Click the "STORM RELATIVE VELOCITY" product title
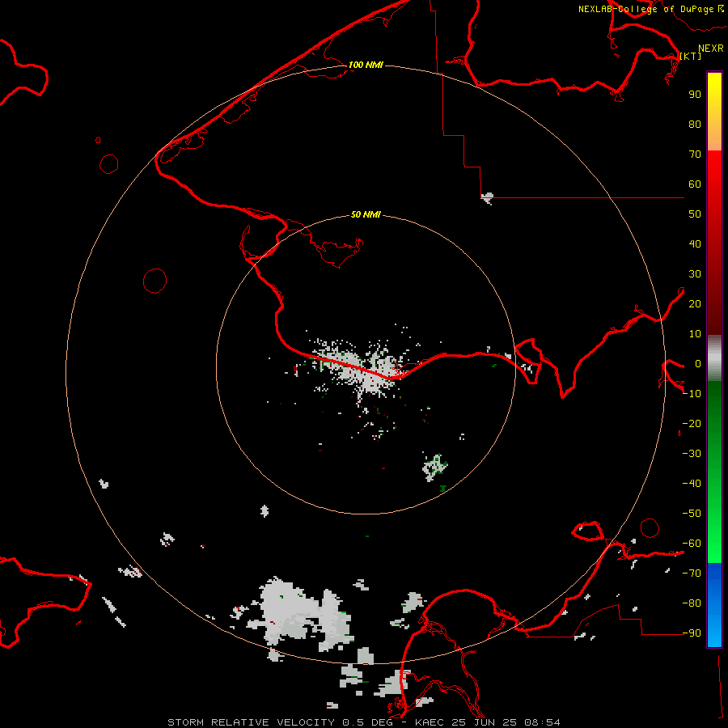The image size is (728, 728). point(251,722)
